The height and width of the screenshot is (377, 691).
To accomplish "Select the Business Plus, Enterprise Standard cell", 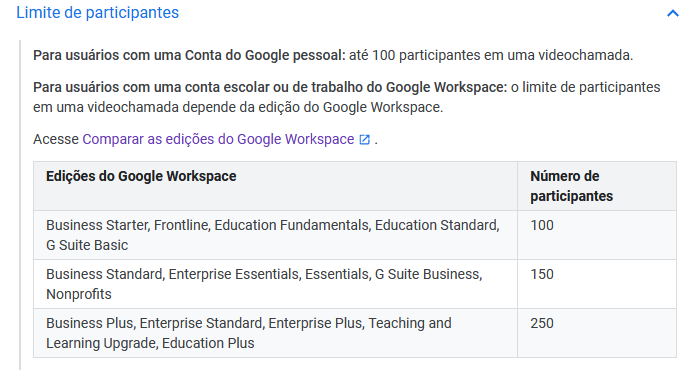I will coord(275,333).
